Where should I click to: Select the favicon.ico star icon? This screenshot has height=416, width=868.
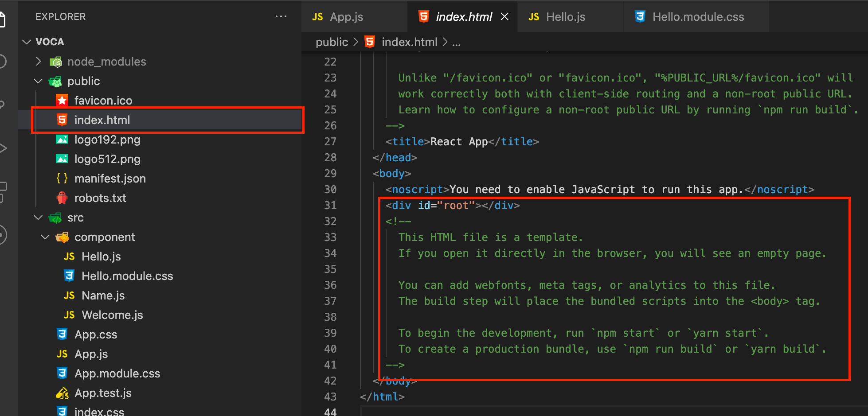coord(62,100)
